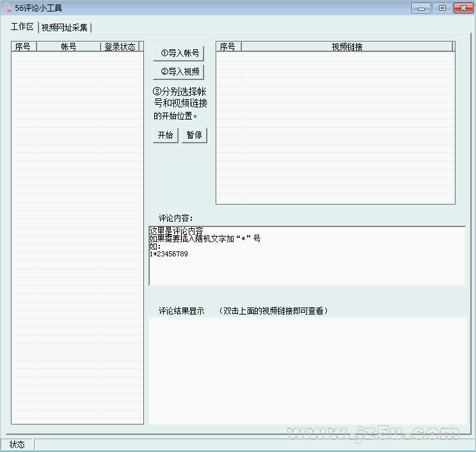Image resolution: width=476 pixels, height=452 pixels.
Task: Click the ③分别选择帐号 instruction text
Action: [x=180, y=104]
